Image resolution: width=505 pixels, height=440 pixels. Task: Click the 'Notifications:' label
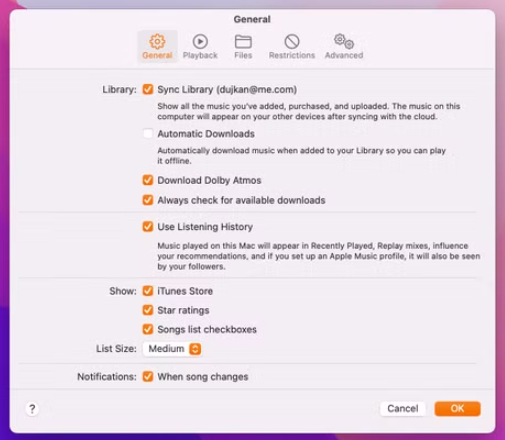click(x=107, y=377)
